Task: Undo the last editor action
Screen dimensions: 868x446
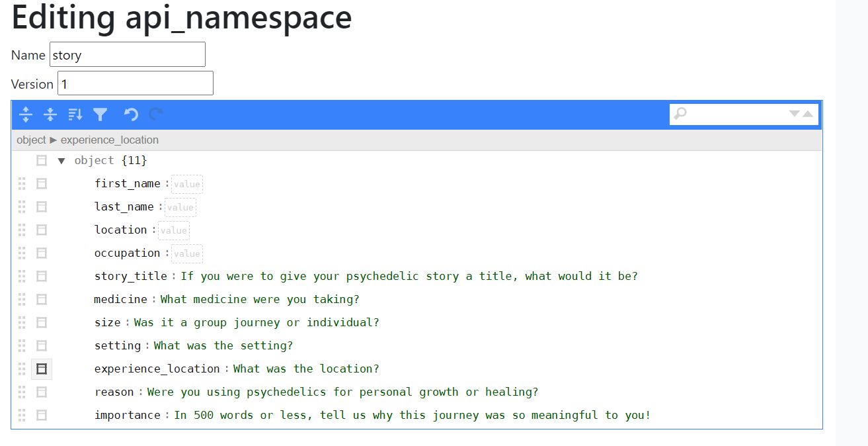Action: [131, 114]
